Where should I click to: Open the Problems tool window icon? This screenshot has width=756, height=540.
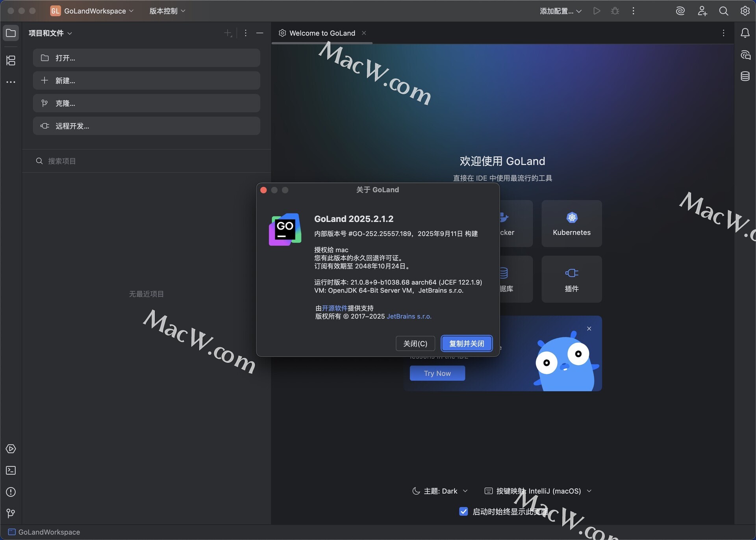click(x=11, y=492)
